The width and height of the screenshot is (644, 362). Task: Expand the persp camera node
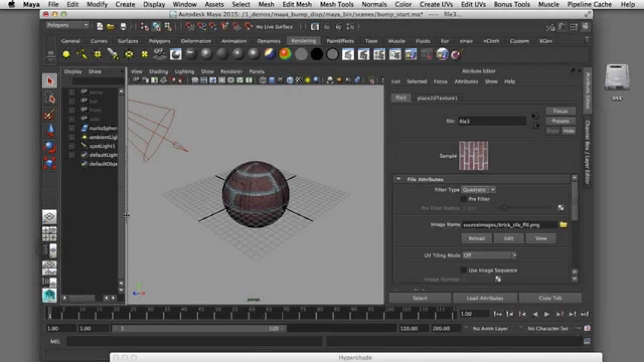[x=71, y=92]
